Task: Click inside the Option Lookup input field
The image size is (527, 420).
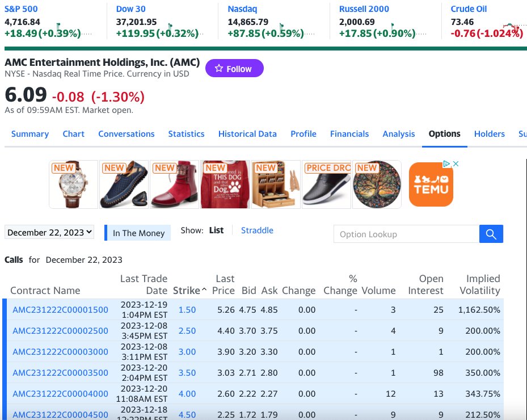Action: [406, 234]
